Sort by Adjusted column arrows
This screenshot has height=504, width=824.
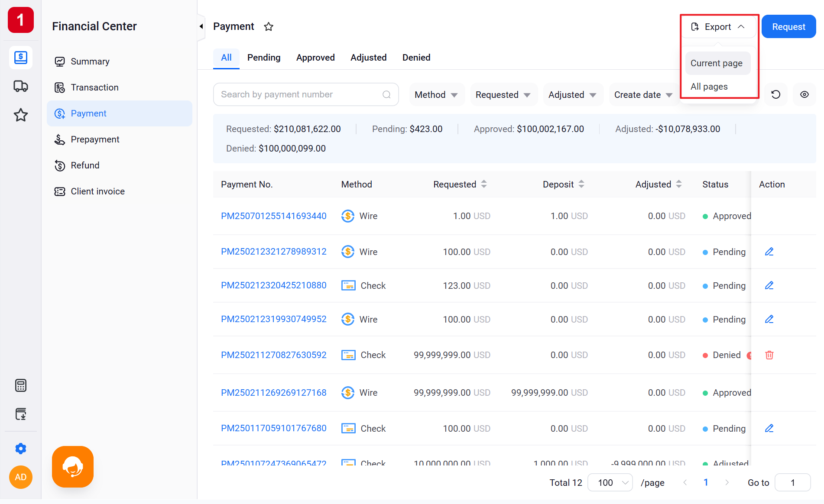click(679, 184)
